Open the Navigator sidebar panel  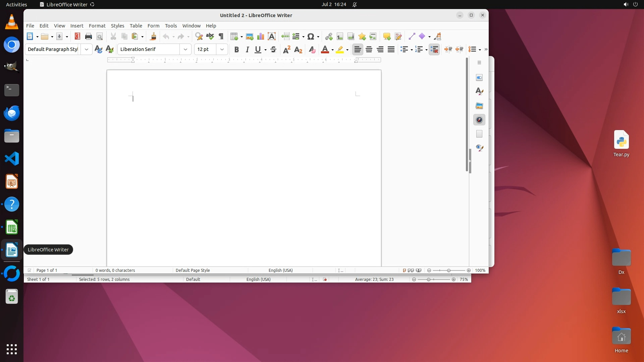(x=479, y=120)
